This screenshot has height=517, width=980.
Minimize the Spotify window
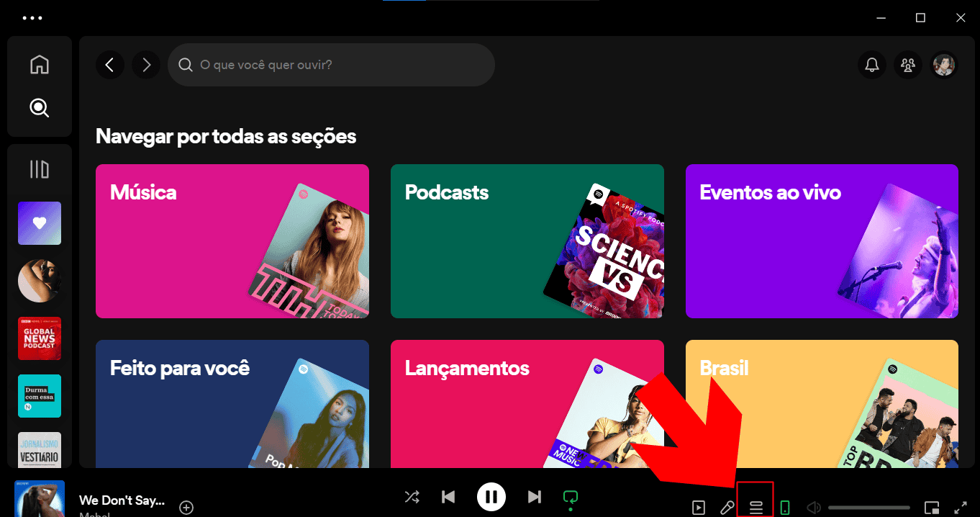coord(880,18)
